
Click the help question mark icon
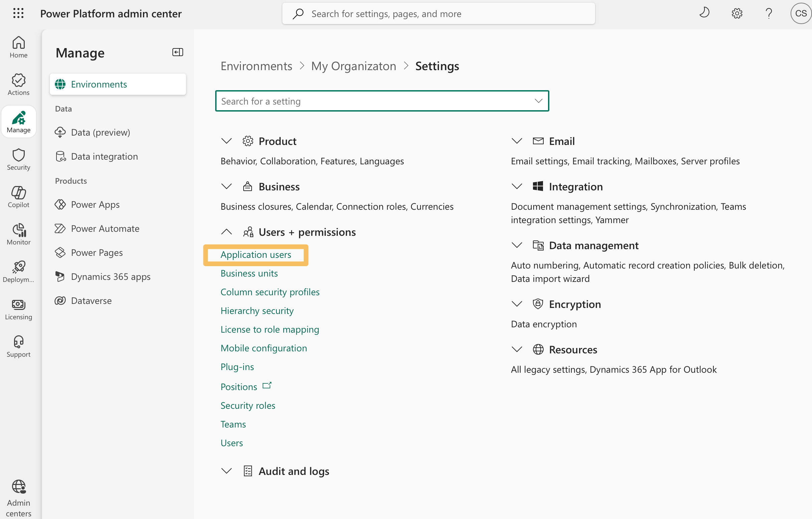769,13
